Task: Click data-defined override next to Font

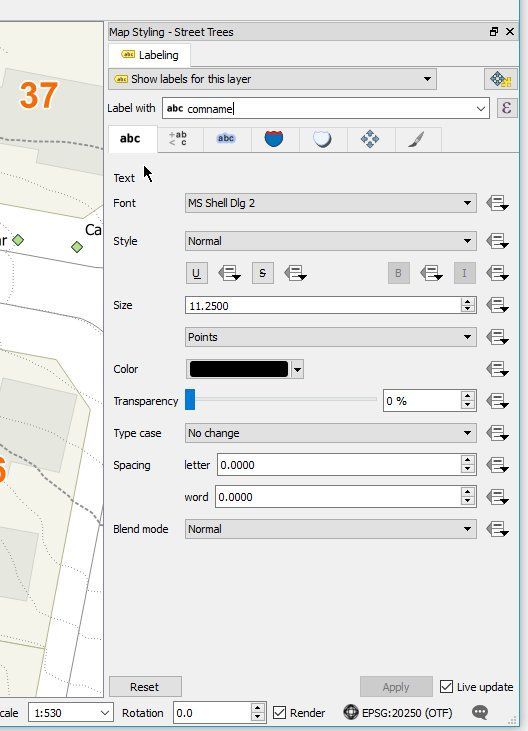Action: (x=497, y=203)
